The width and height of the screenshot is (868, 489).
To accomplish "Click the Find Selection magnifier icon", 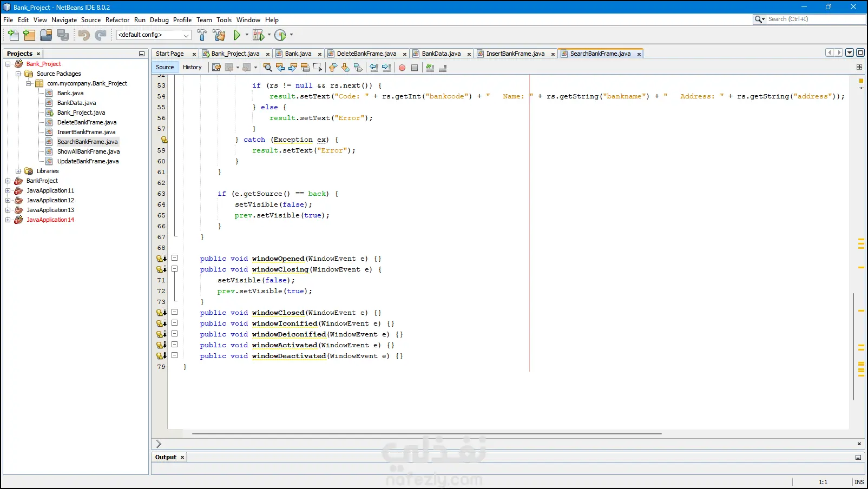I will (267, 68).
